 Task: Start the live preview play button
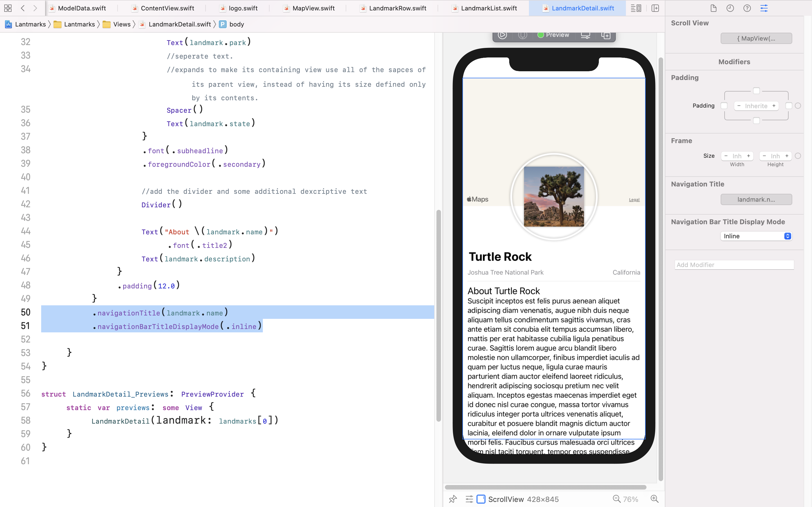tap(502, 35)
